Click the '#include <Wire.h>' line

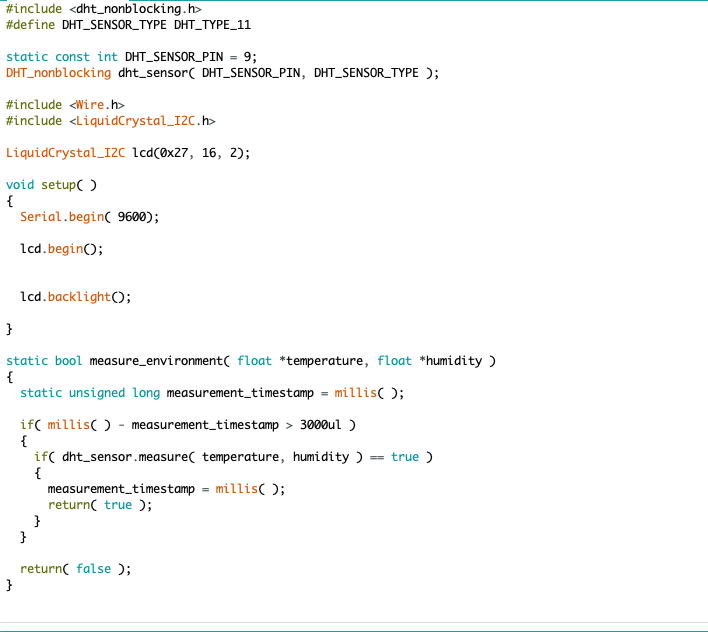coord(65,105)
